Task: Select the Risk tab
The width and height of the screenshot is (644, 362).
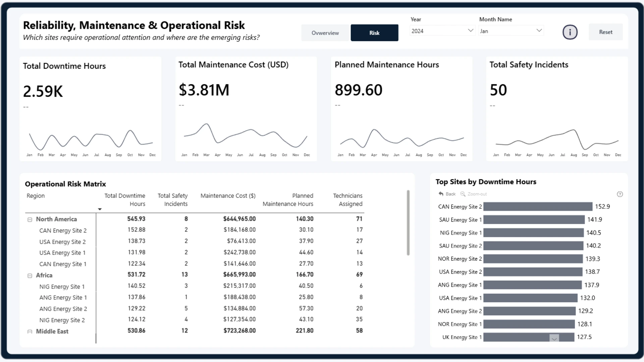Action: 374,33
